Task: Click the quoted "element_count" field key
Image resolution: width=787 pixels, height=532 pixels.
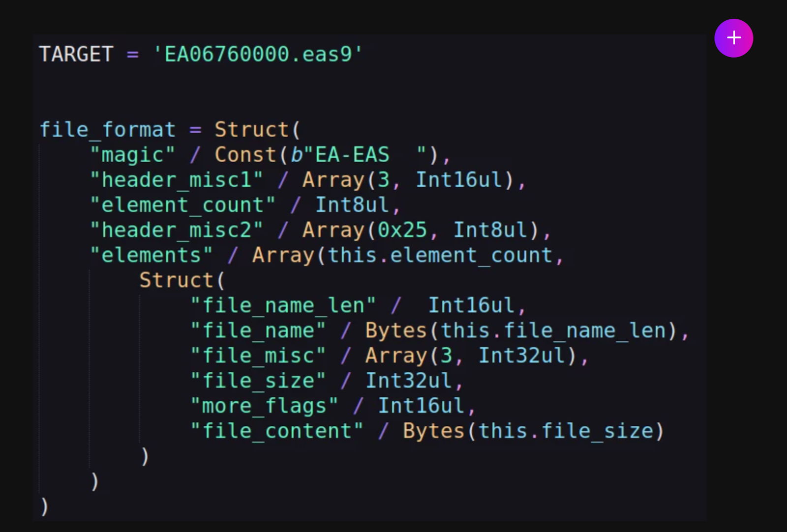Action: 182,205
